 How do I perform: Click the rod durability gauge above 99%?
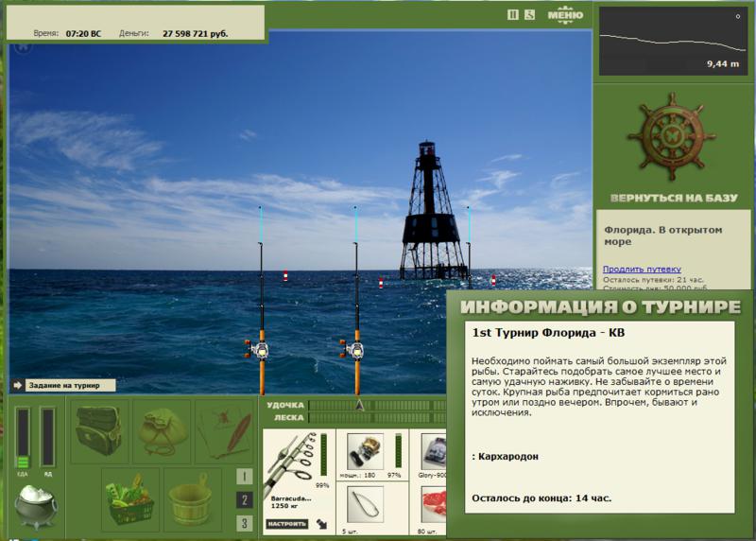[323, 455]
